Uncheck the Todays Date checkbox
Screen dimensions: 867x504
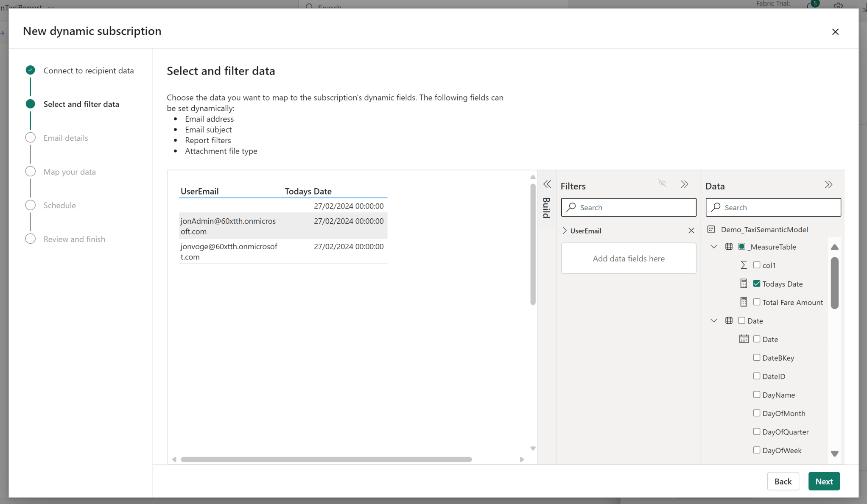coord(757,283)
